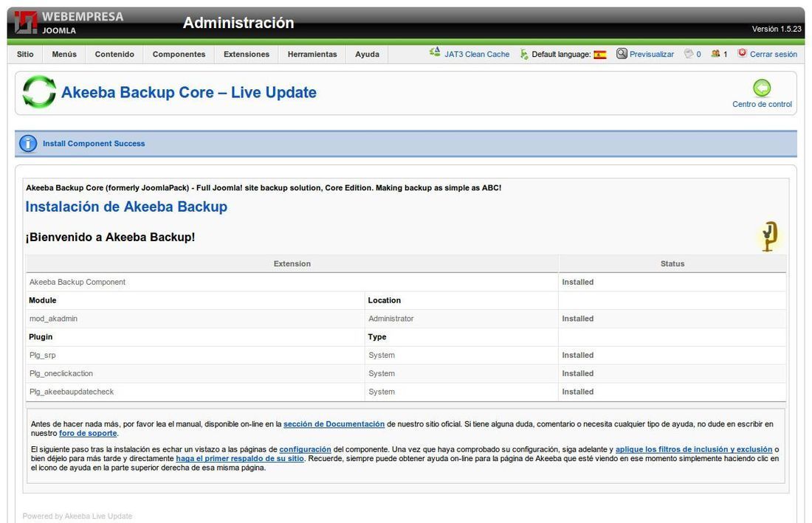The width and height of the screenshot is (812, 523).
Task: Click the Installed status for mod_akadmin
Action: pyautogui.click(x=578, y=319)
